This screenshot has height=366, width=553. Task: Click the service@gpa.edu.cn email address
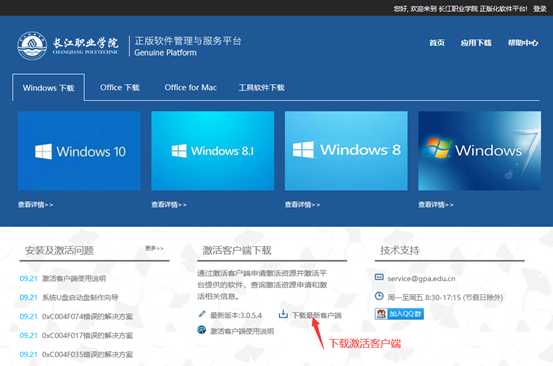(421, 279)
